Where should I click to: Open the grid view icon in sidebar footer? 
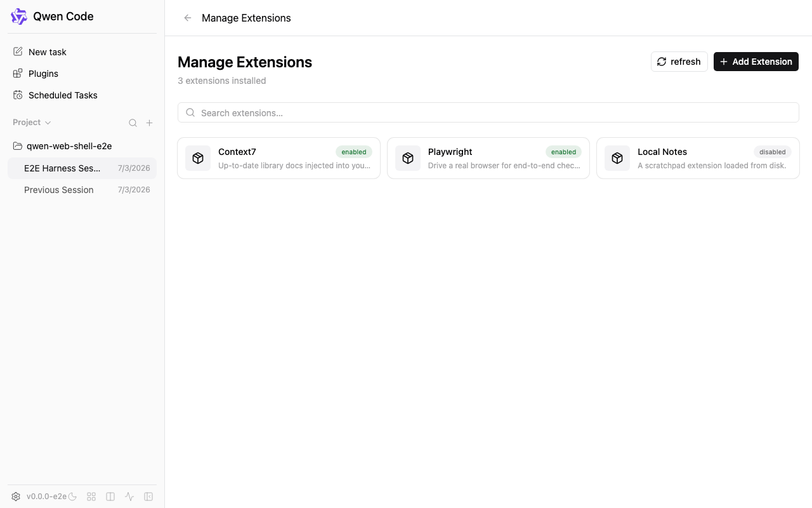91,497
